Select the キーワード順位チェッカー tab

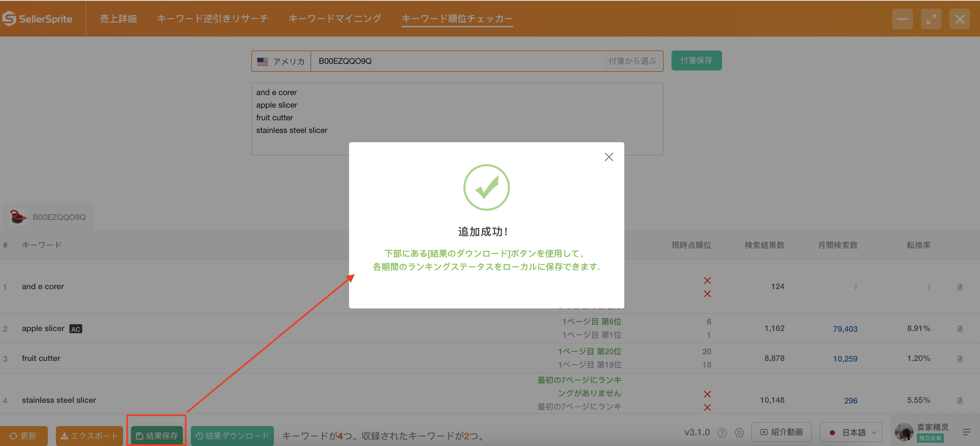click(x=457, y=19)
